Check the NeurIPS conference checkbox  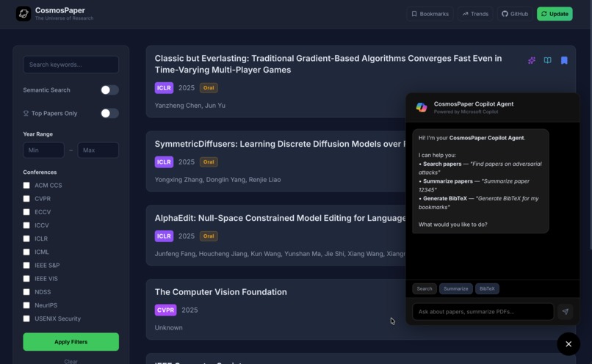(26, 305)
